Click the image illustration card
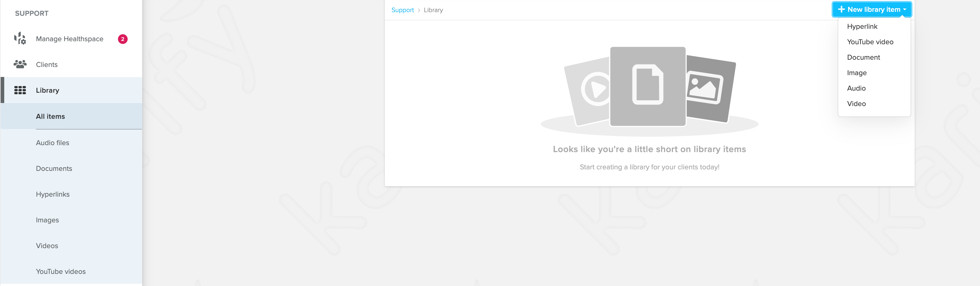980x286 pixels. pyautogui.click(x=710, y=88)
